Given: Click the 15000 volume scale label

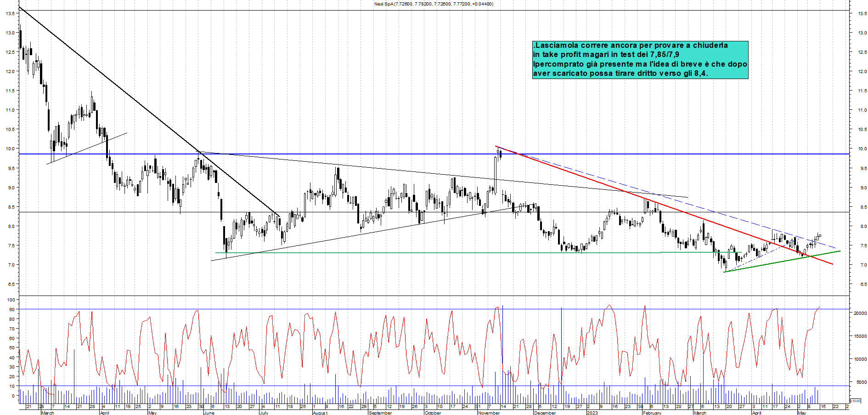Looking at the screenshot, I should (860, 336).
